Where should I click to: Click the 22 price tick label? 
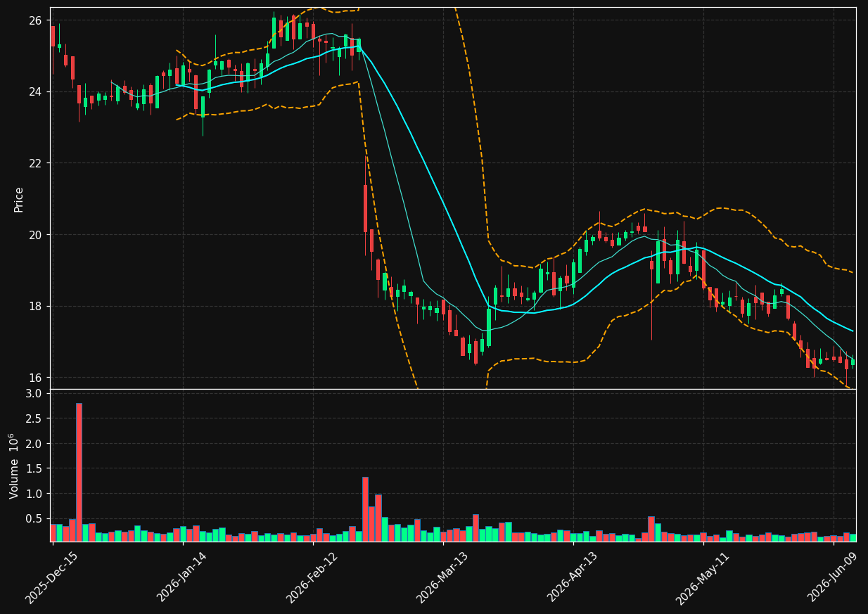pyautogui.click(x=35, y=163)
